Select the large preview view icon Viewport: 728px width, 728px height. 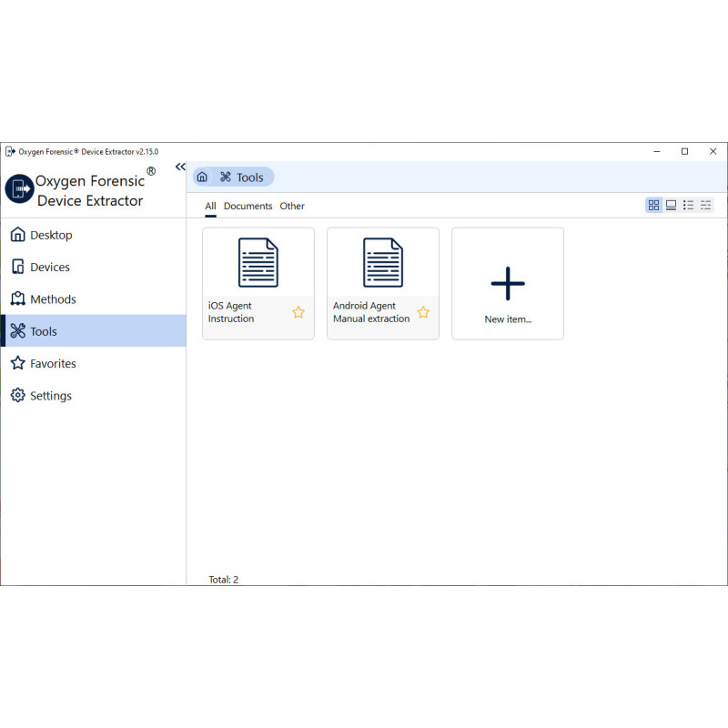pos(671,206)
